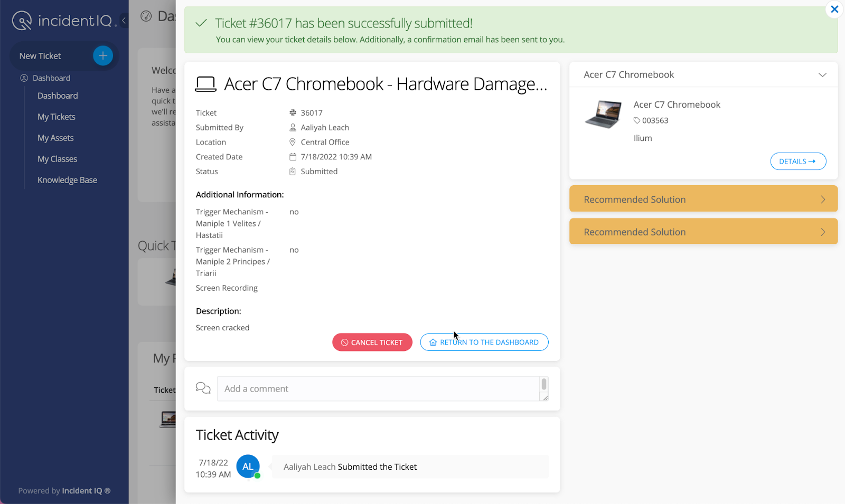Click asset tag number 003563

pyautogui.click(x=655, y=120)
